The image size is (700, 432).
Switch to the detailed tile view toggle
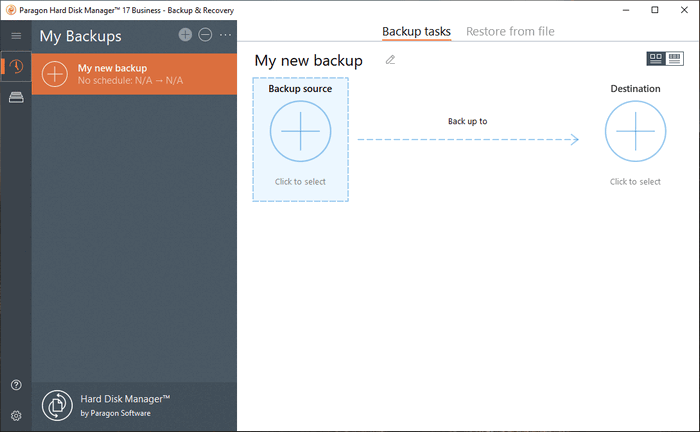(656, 59)
